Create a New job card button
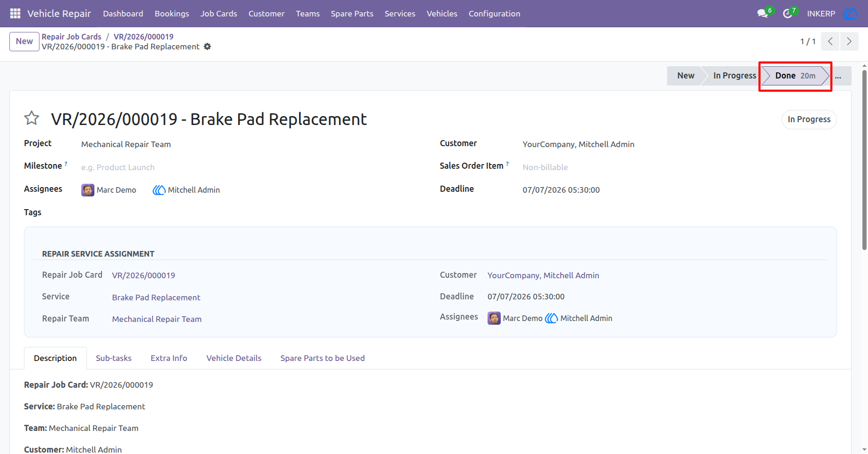Image resolution: width=868 pixels, height=454 pixels. (x=24, y=41)
